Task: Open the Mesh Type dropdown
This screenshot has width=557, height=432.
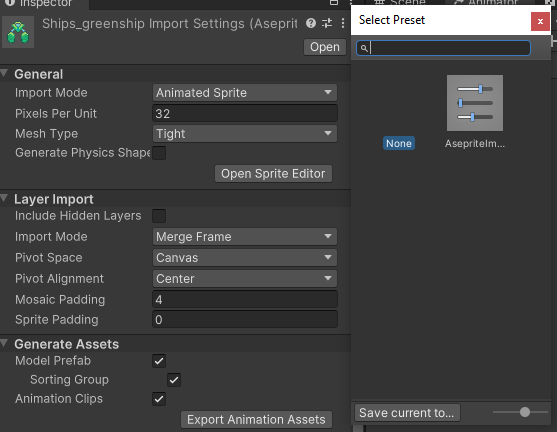Action: [245, 134]
